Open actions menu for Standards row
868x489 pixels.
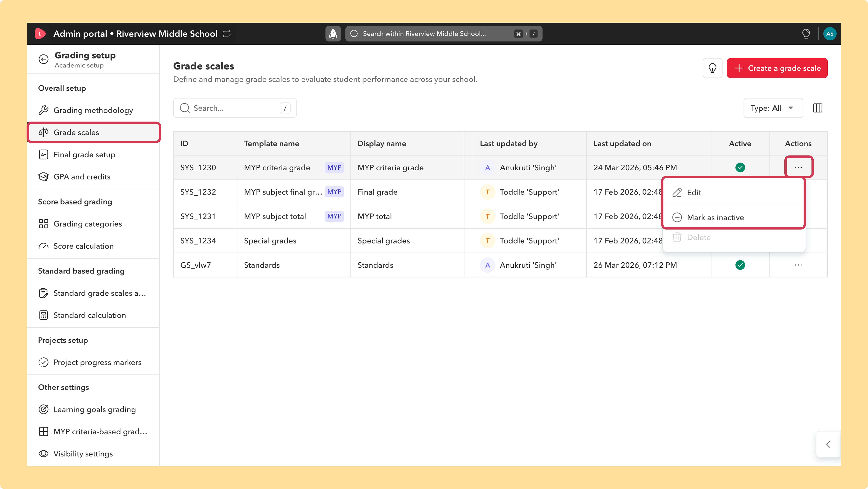798,265
